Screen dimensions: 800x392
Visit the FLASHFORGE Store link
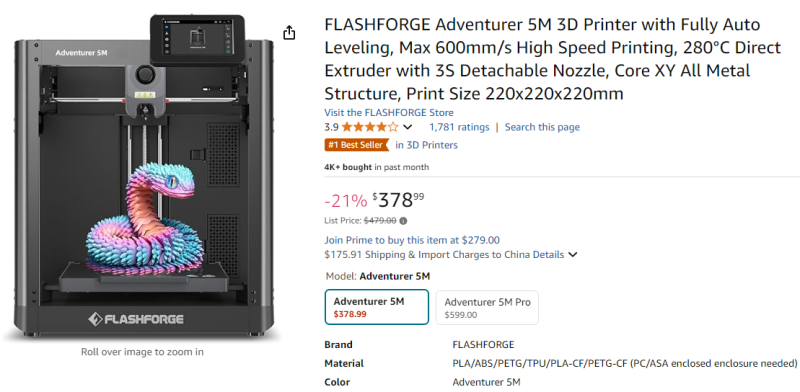(389, 113)
